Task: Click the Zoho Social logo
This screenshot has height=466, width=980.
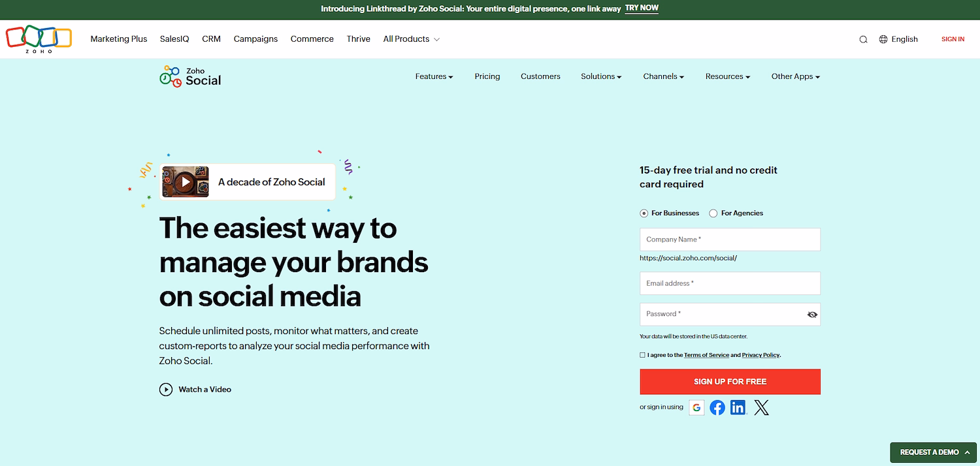Action: coord(190,76)
